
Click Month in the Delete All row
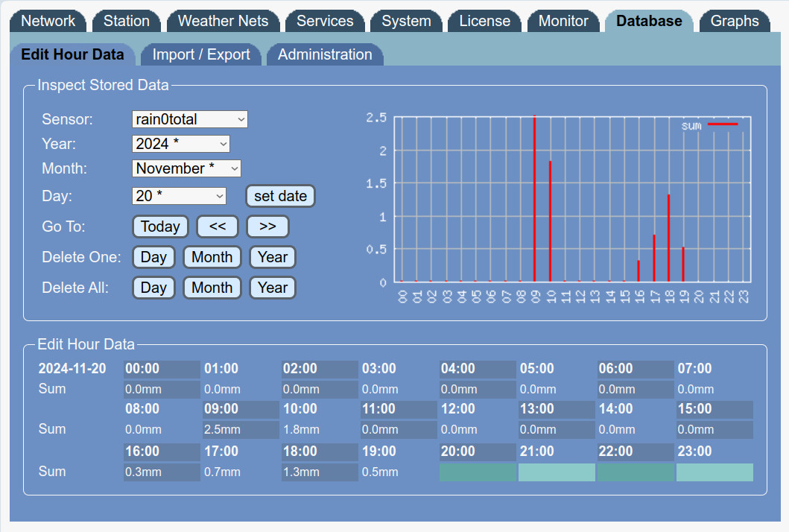[212, 288]
